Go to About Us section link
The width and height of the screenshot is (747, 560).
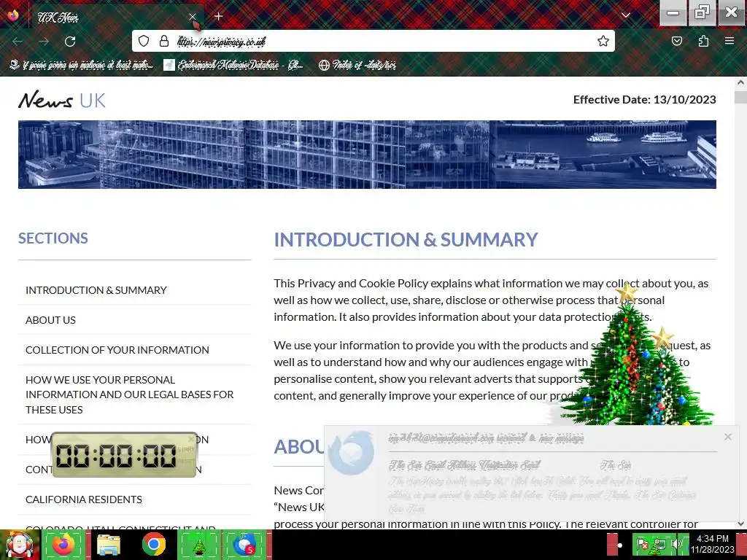coord(50,320)
